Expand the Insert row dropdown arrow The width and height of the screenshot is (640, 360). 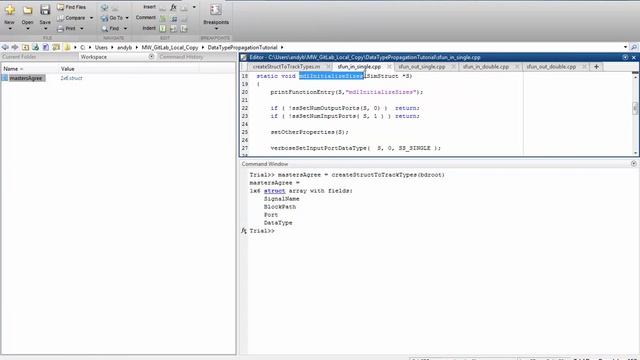tap(194, 7)
